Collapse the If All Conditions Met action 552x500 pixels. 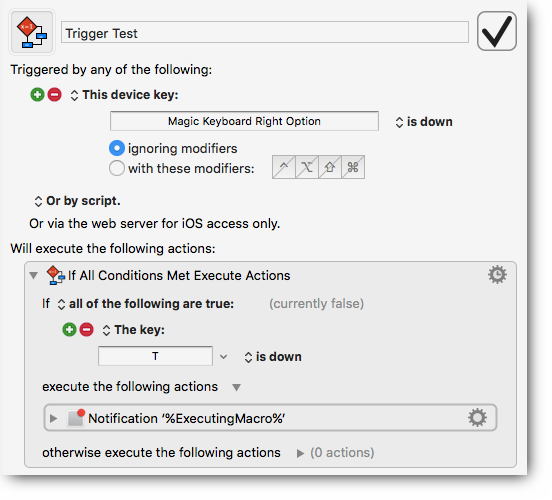pyautogui.click(x=34, y=275)
